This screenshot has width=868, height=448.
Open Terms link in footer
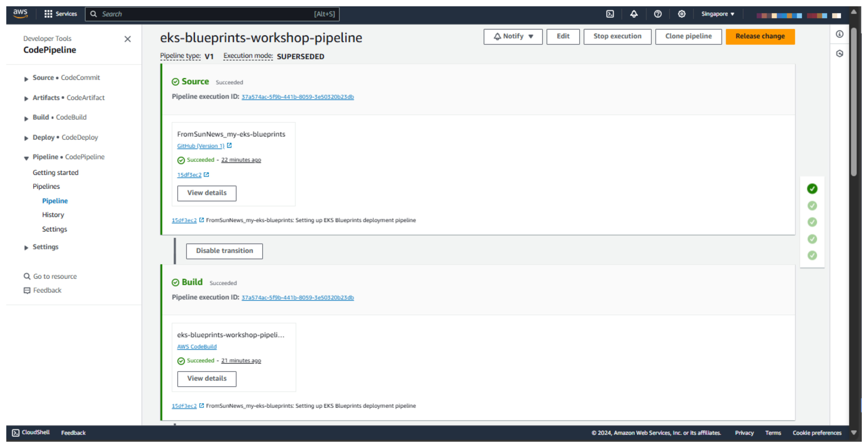point(773,433)
